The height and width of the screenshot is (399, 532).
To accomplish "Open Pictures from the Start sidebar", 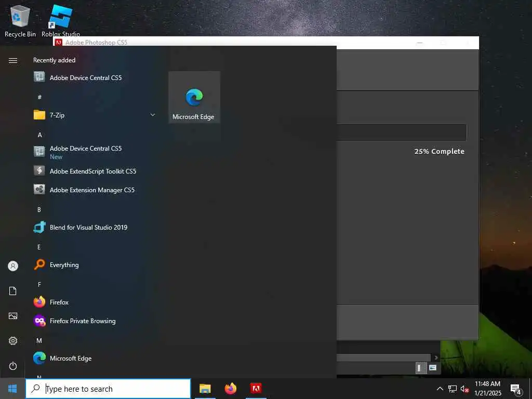I will (13, 316).
